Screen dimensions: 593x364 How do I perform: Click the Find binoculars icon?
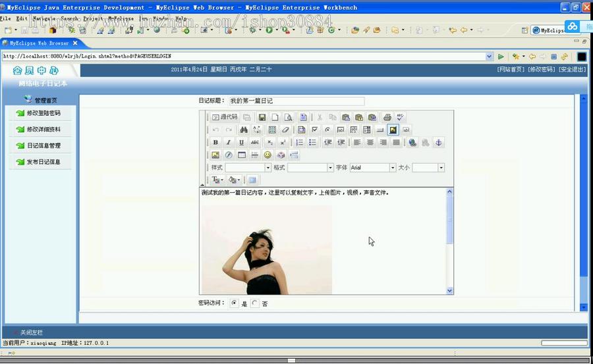pos(244,130)
